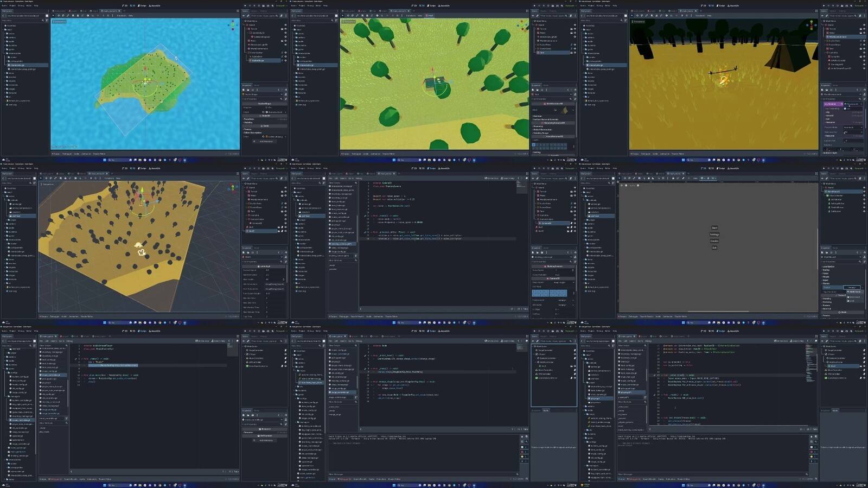Click the play project icon in island-ocean editor
The height and width of the screenshot is (488, 868).
click(245, 5)
